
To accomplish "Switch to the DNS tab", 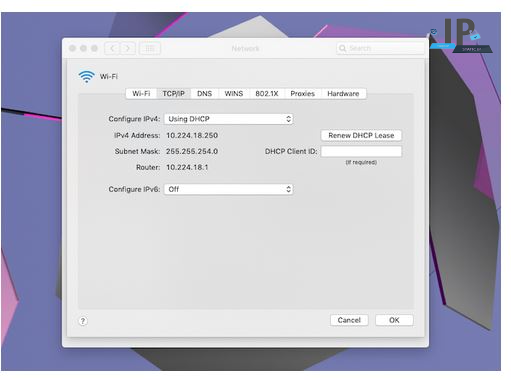I will click(x=204, y=94).
